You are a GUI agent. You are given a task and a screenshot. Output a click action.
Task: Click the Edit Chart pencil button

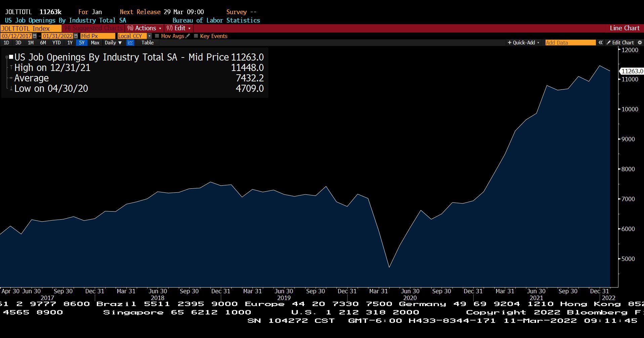click(x=620, y=43)
